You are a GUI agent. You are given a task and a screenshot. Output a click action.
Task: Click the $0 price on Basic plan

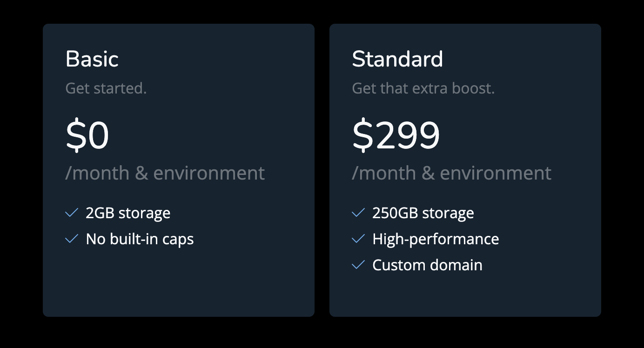click(87, 135)
